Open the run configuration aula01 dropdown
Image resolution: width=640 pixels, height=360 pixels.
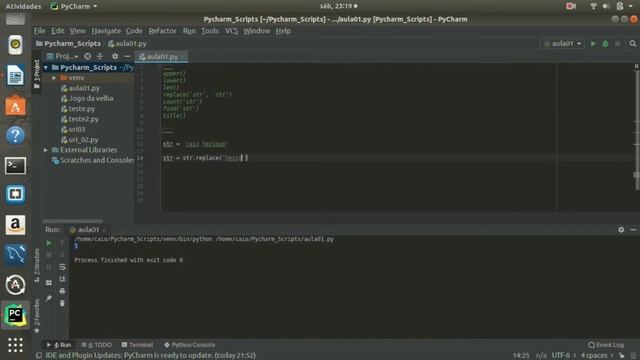coord(563,44)
